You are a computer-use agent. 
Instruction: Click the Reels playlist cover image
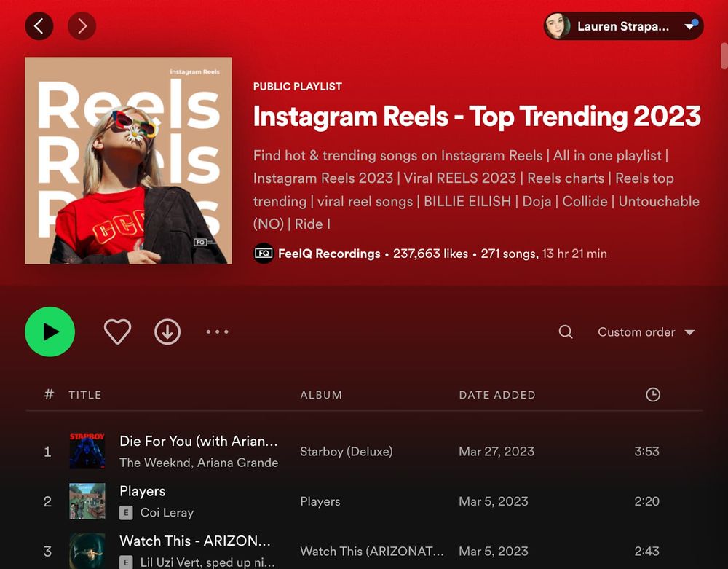[128, 161]
